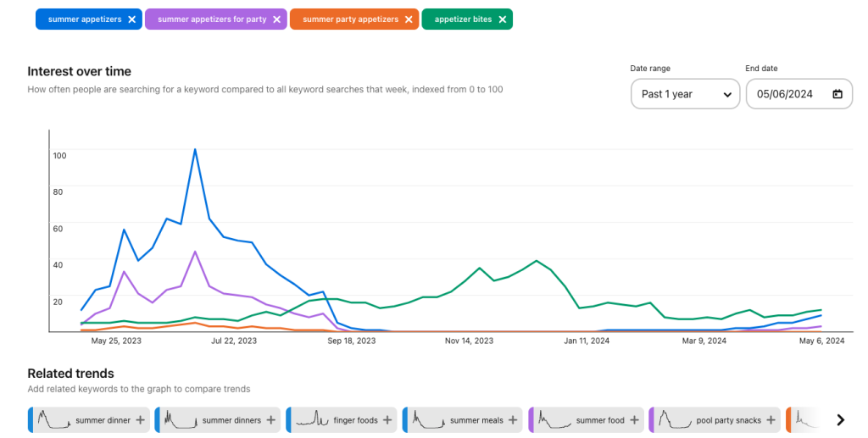Add 'pool party snacks' with plus icon
The image size is (868, 438).
pyautogui.click(x=771, y=420)
